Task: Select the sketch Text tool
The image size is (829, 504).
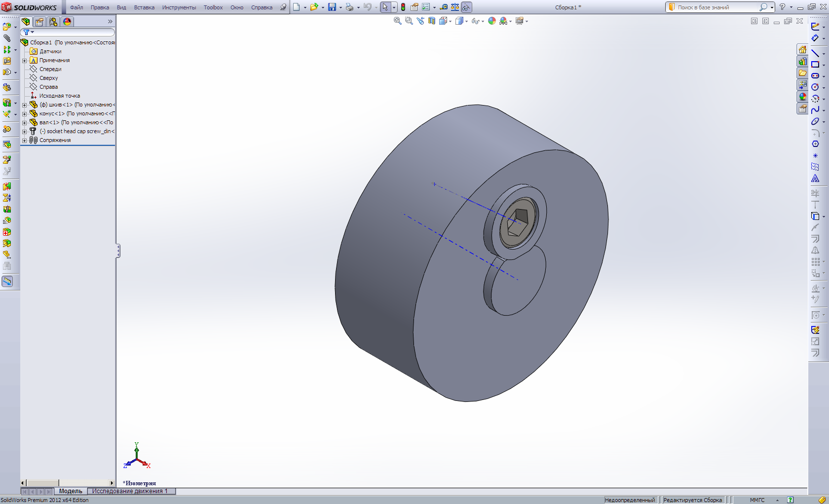Action: [815, 178]
